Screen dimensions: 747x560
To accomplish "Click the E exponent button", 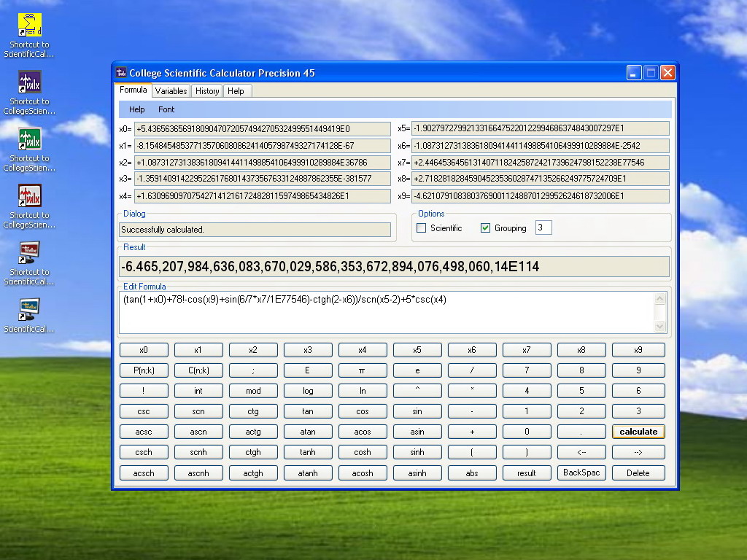I will pos(308,370).
